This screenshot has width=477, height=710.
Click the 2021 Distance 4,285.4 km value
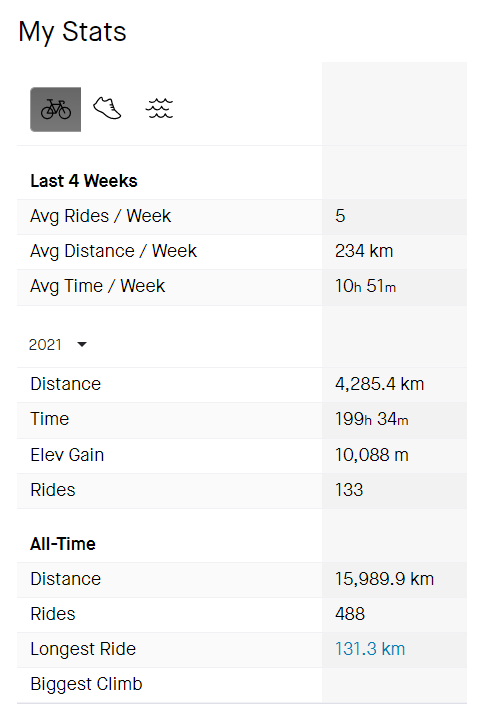tap(380, 384)
